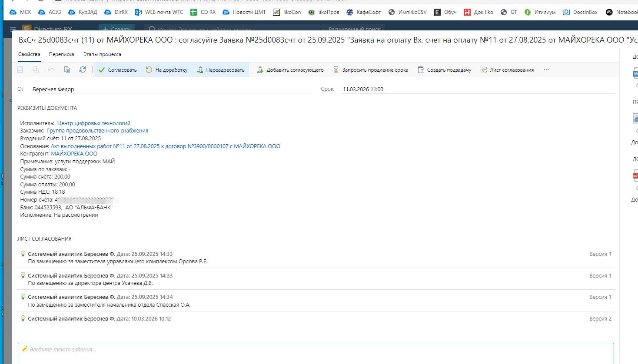Open the Акт выполненных работ №11 link
Viewport: 638px width, 364px height.
pyautogui.click(x=165, y=146)
